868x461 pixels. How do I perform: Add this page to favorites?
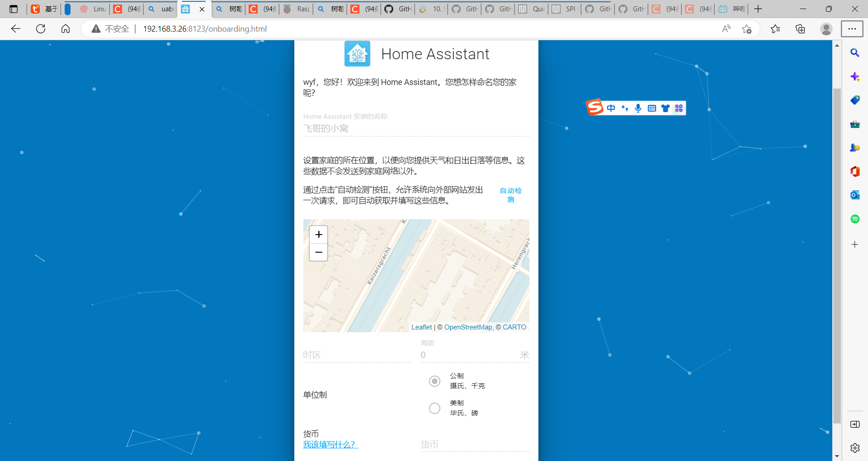coord(747,29)
